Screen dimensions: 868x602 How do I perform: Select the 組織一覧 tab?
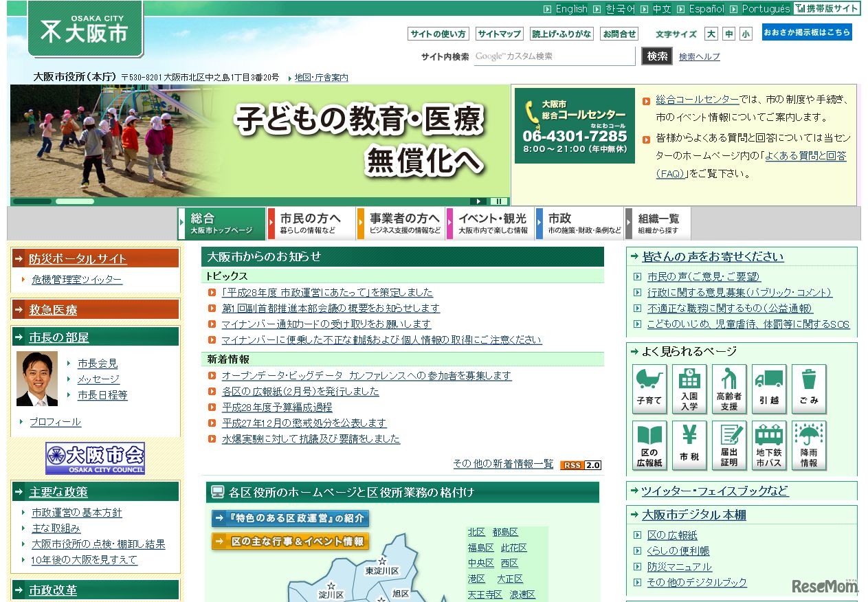coord(658,223)
